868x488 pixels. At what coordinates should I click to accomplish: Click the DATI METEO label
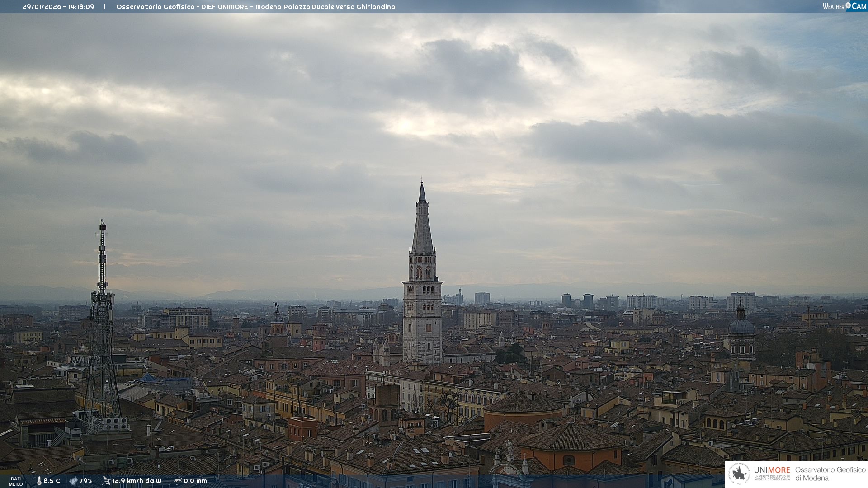click(16, 482)
